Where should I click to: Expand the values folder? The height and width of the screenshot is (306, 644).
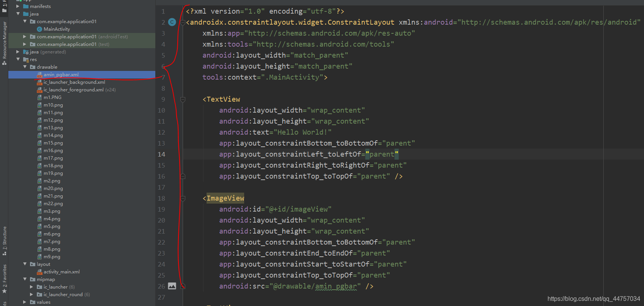click(x=25, y=302)
